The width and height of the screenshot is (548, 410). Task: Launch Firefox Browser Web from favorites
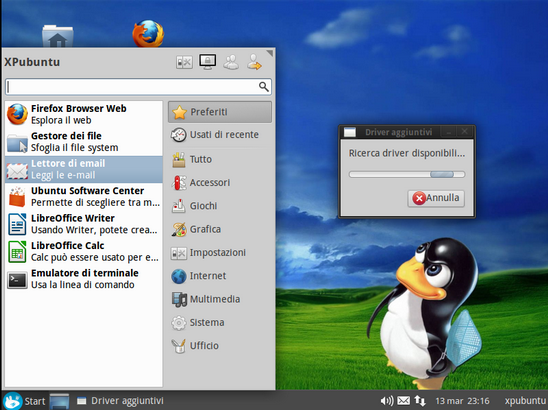tap(84, 114)
